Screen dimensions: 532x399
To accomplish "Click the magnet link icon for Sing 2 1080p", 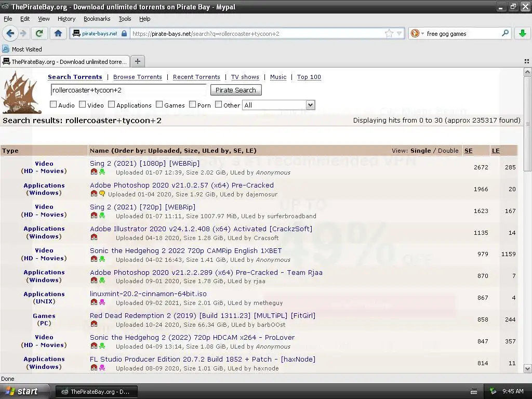I will point(94,172).
